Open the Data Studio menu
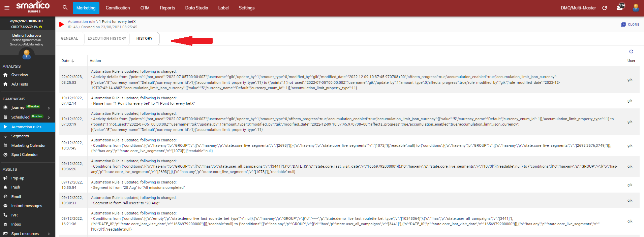The image size is (644, 237). [x=196, y=8]
